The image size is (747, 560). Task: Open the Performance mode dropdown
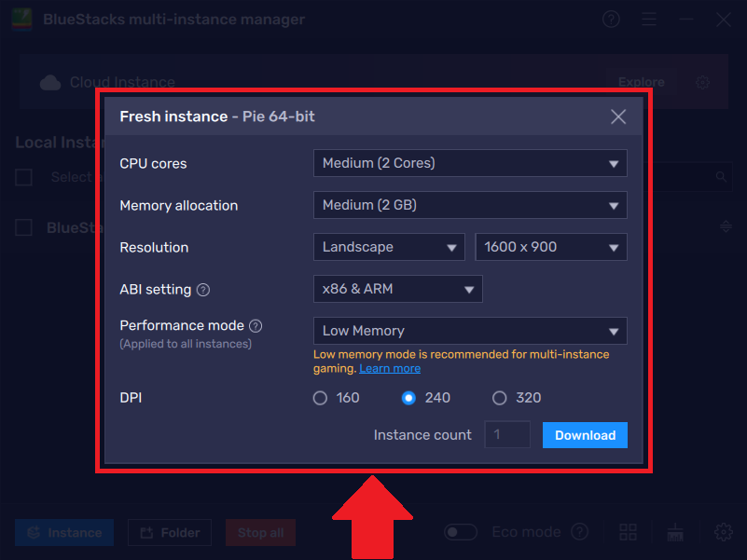(470, 331)
